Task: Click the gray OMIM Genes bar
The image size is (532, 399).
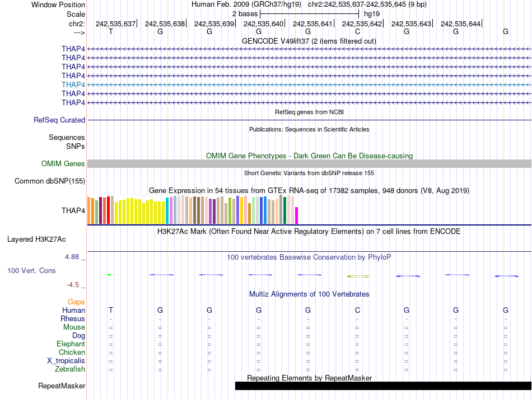Action: [309, 163]
